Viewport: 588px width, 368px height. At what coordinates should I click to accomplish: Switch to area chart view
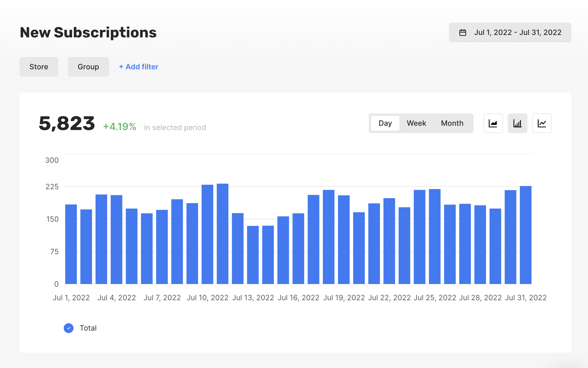(493, 123)
